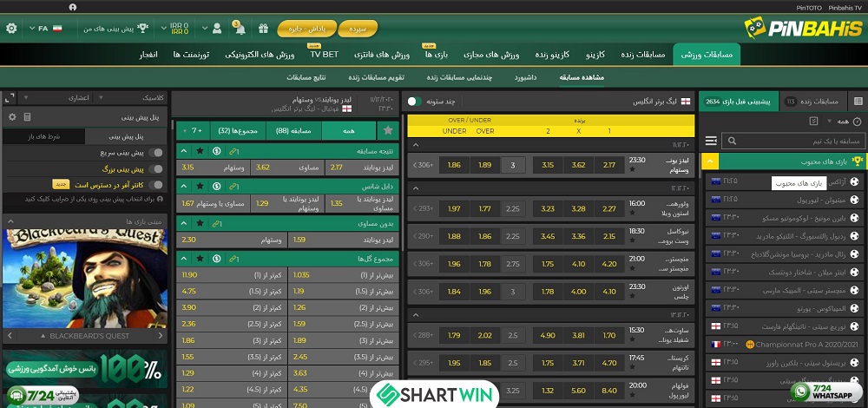Click the Pinbahis logo
Viewport: 868px width, 408px height.
point(802,28)
